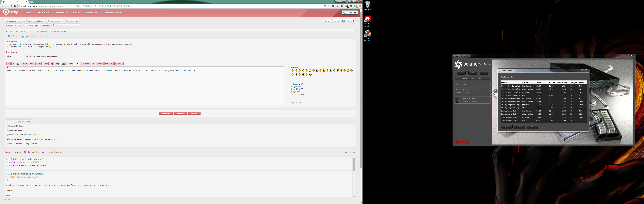Click the forum Search input field
This screenshot has width=644, height=204.
tap(67, 25)
